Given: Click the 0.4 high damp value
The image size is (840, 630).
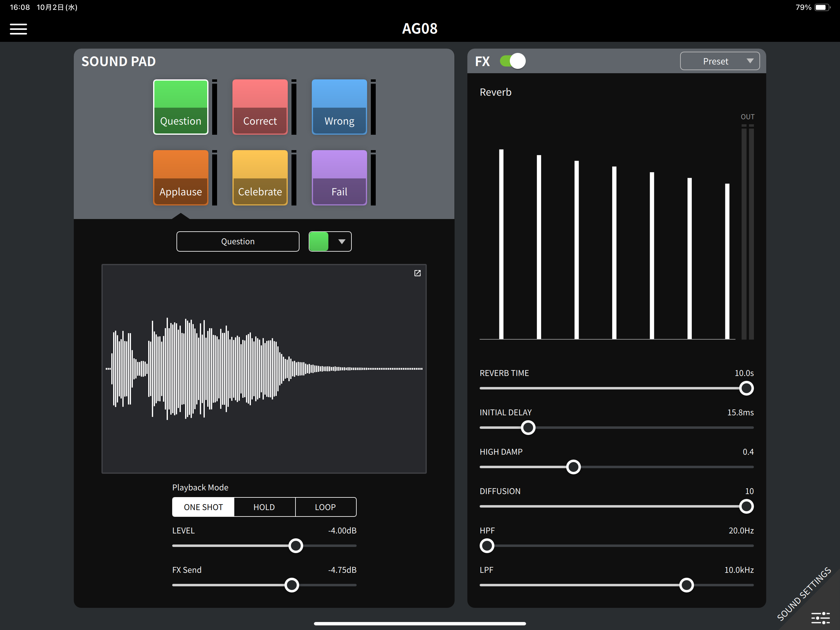Looking at the screenshot, I should (x=748, y=452).
